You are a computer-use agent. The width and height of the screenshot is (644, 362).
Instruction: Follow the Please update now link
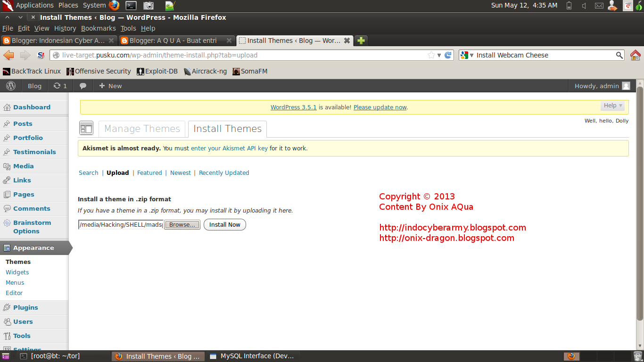380,107
